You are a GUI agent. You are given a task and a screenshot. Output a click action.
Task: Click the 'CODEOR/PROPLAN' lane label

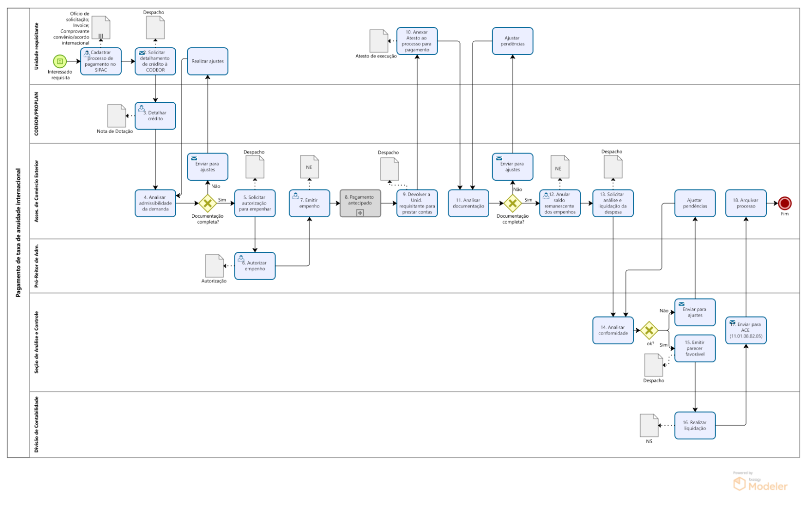[x=37, y=113]
